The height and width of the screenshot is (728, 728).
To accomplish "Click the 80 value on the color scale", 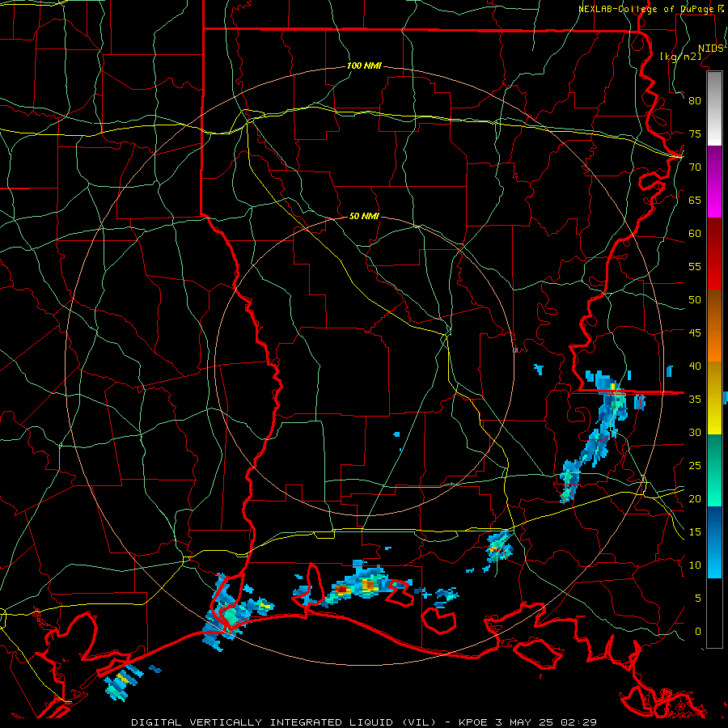I will pyautogui.click(x=695, y=101).
